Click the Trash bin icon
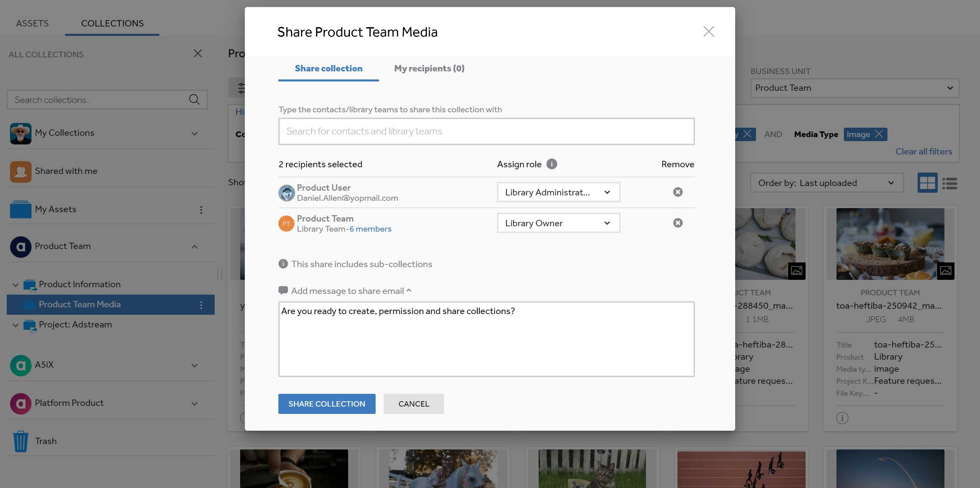The height and width of the screenshot is (488, 980). [x=20, y=441]
